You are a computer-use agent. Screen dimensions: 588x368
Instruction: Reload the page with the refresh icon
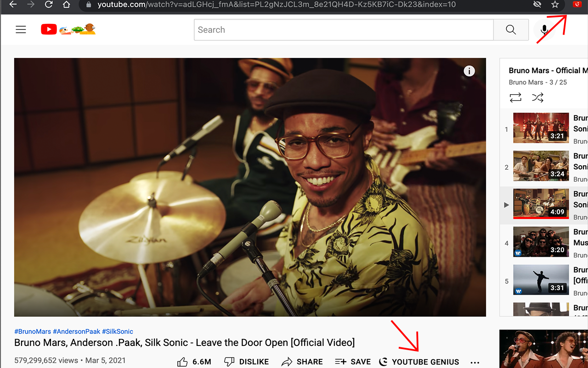[x=49, y=5]
